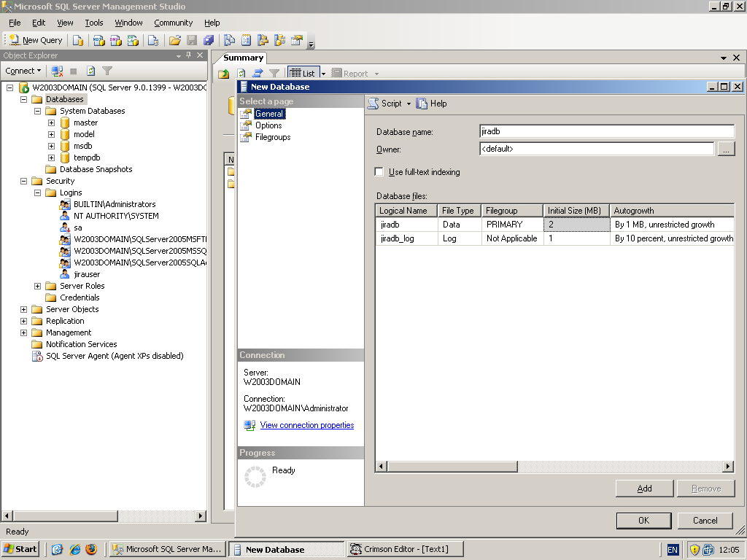Select the sa login
Screen dimensions: 747x560
tap(77, 227)
